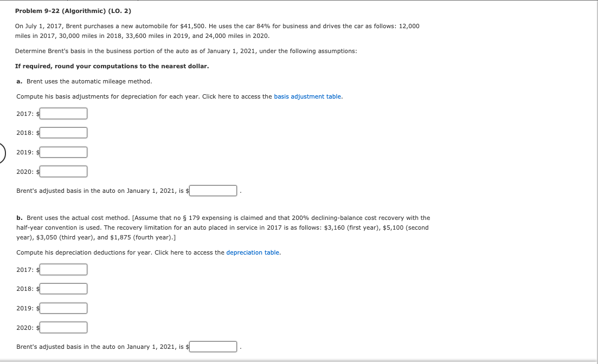Click the 2019 input field under part a
Screen dimensions: 598x364
click(x=63, y=152)
